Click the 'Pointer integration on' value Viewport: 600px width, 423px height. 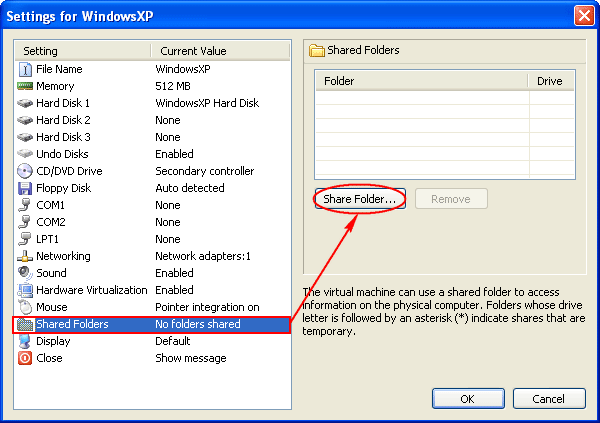coord(207,307)
